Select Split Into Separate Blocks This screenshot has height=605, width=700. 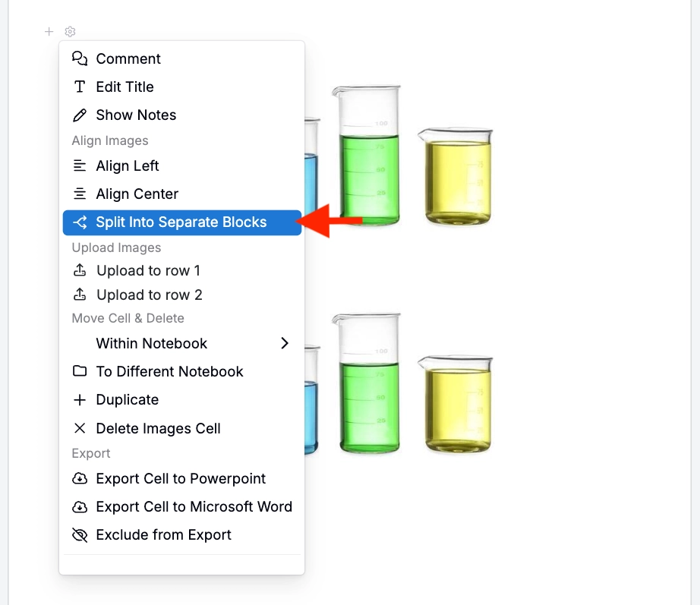click(182, 222)
